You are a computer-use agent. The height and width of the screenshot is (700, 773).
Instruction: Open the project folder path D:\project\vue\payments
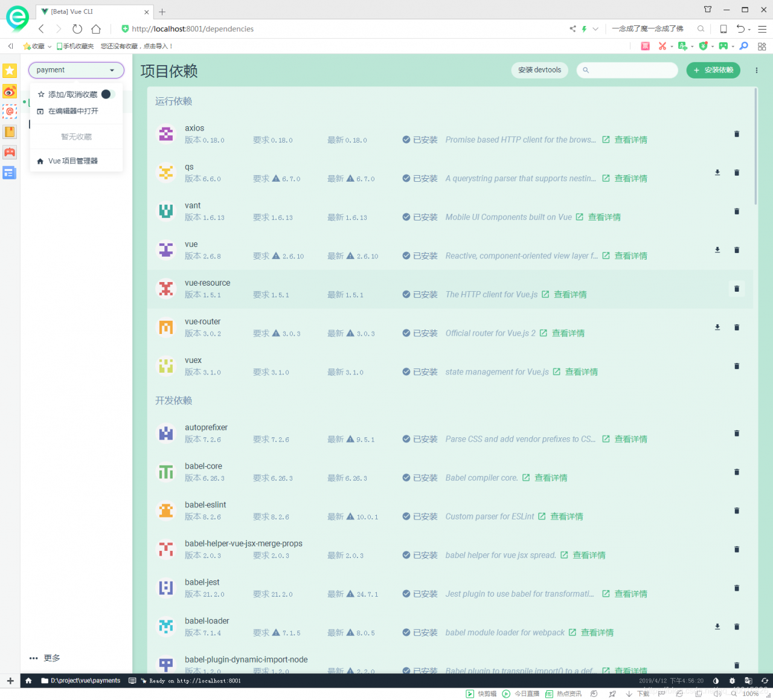tap(80, 681)
